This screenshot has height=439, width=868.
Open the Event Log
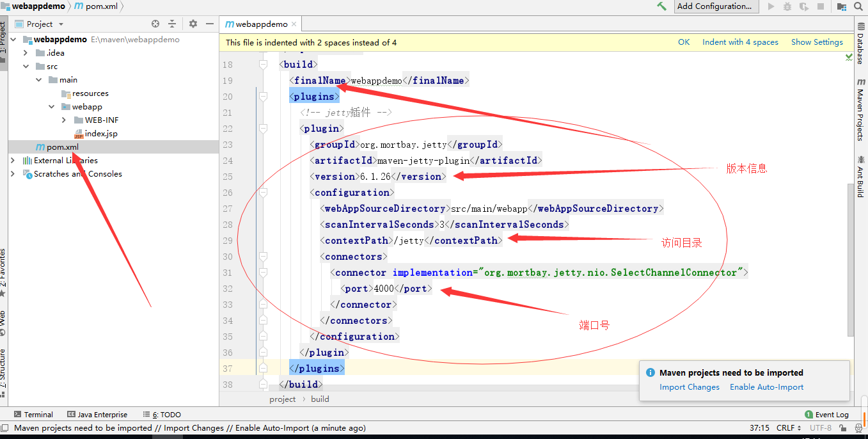click(827, 415)
